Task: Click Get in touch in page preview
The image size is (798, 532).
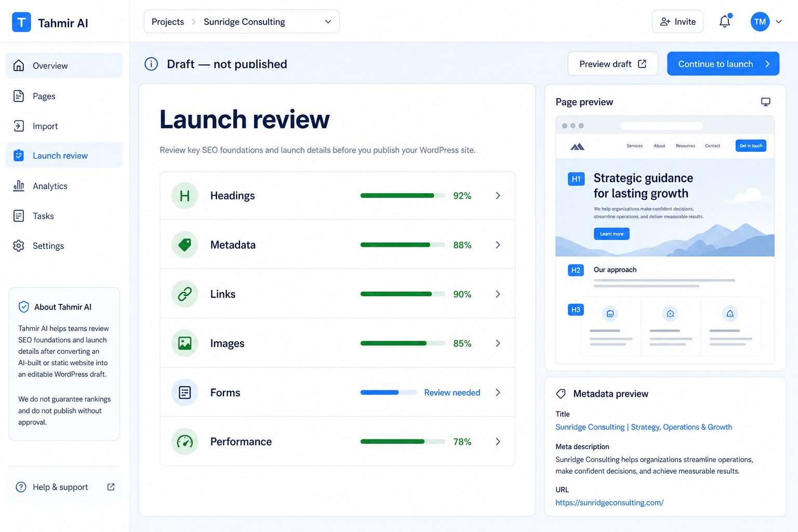Action: [x=751, y=146]
